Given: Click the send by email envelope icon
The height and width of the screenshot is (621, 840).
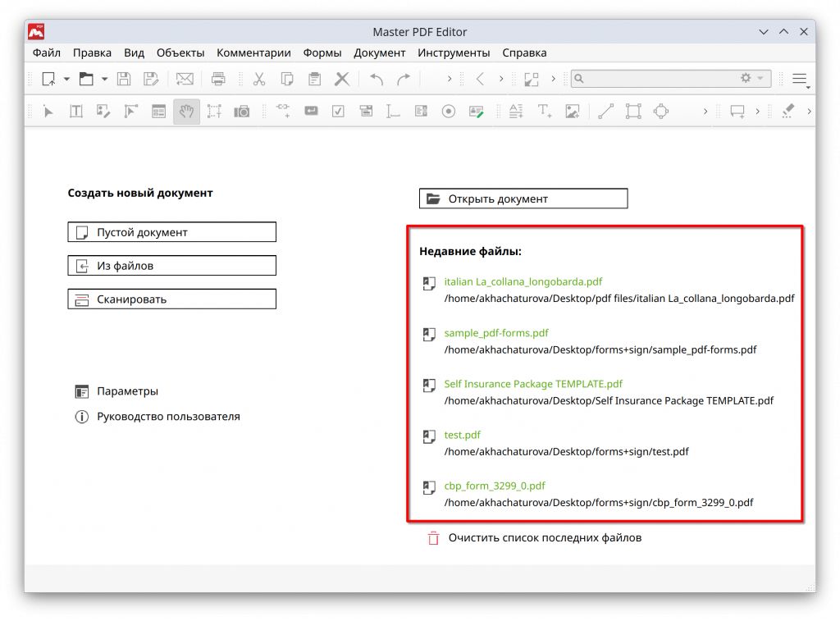Looking at the screenshot, I should click(x=185, y=79).
